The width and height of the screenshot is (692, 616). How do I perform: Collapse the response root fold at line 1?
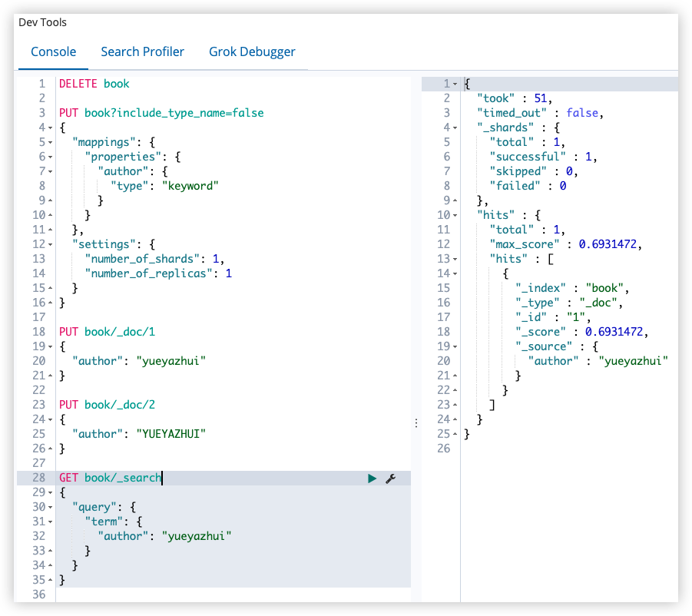455,84
